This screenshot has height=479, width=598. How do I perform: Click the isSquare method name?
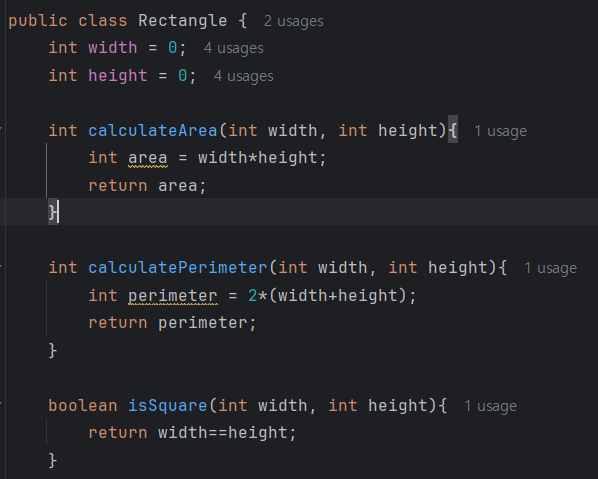[x=168, y=406]
